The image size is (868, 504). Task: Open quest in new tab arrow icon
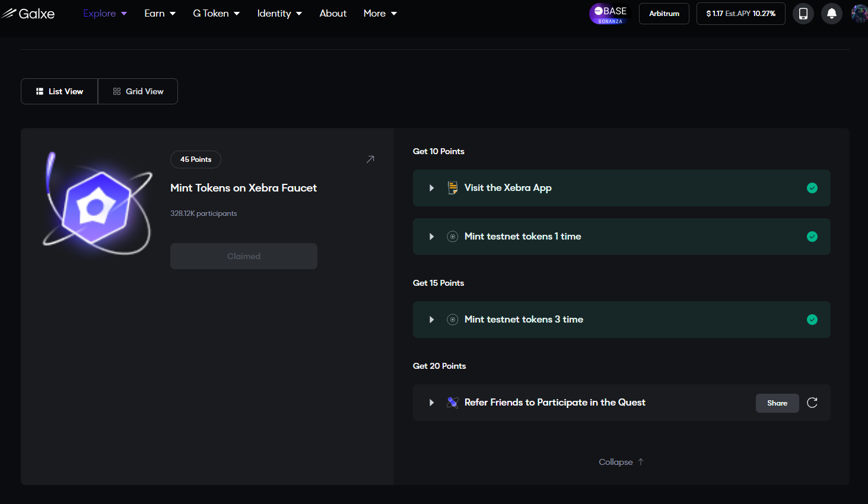[x=370, y=159]
